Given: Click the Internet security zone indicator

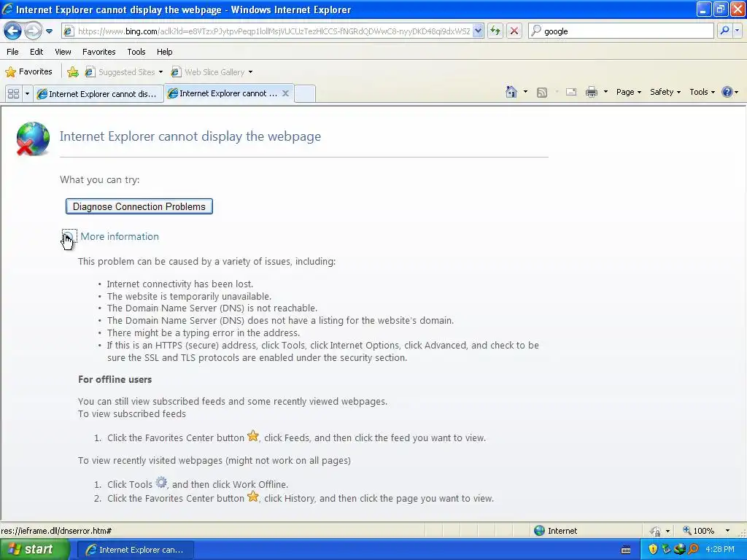Looking at the screenshot, I should (x=556, y=531).
